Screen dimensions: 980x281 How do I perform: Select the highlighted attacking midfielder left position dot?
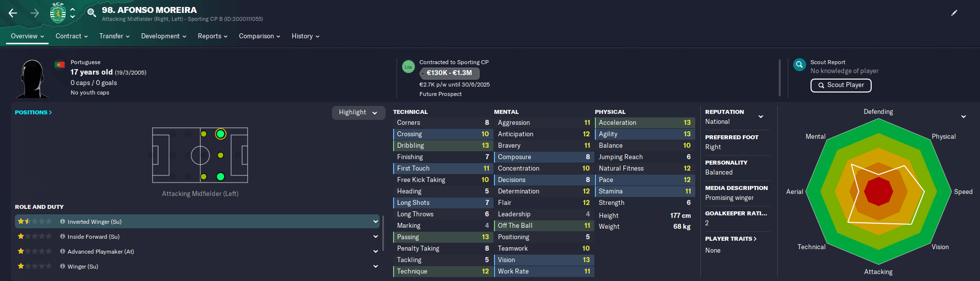(x=221, y=134)
